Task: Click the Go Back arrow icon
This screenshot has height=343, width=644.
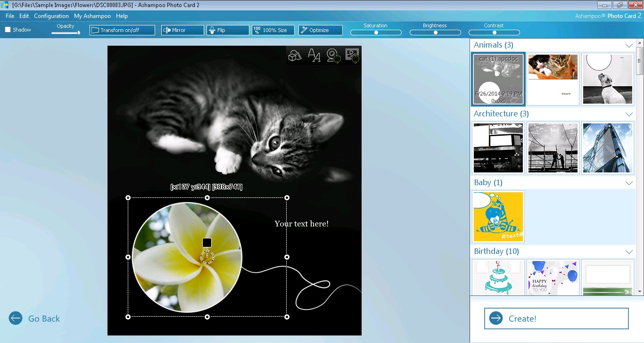Action: click(16, 318)
